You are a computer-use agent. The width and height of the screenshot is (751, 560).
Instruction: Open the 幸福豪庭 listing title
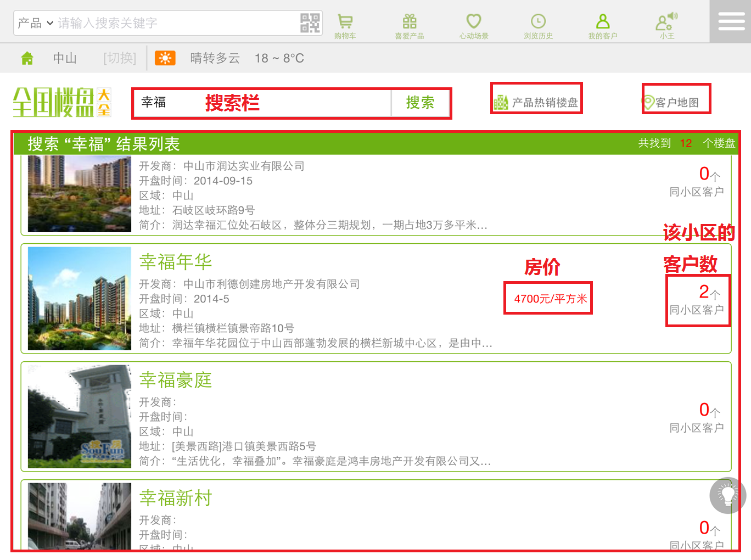tap(176, 380)
